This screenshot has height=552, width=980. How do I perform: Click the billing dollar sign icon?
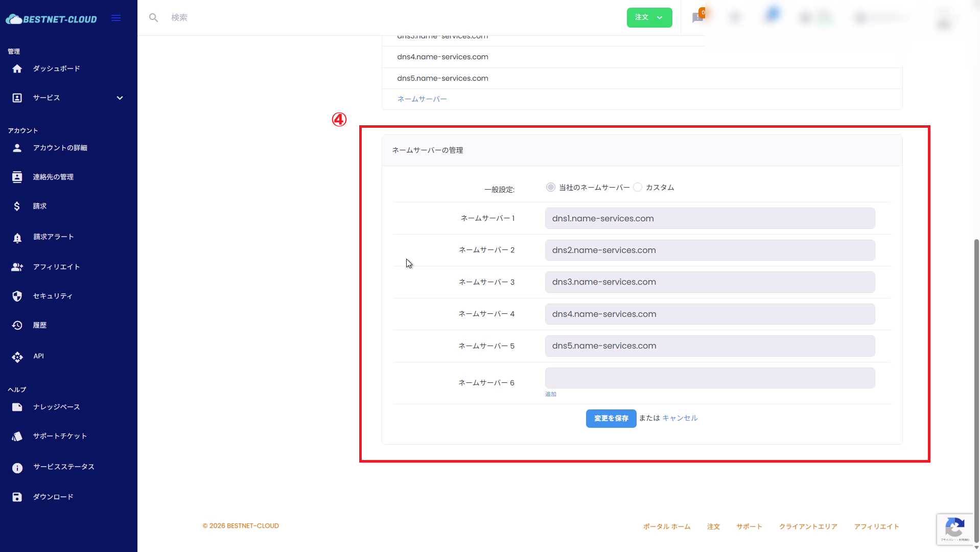tap(17, 206)
